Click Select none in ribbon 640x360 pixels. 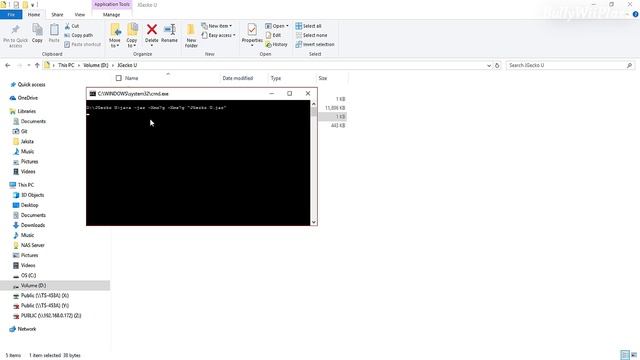tap(311, 35)
